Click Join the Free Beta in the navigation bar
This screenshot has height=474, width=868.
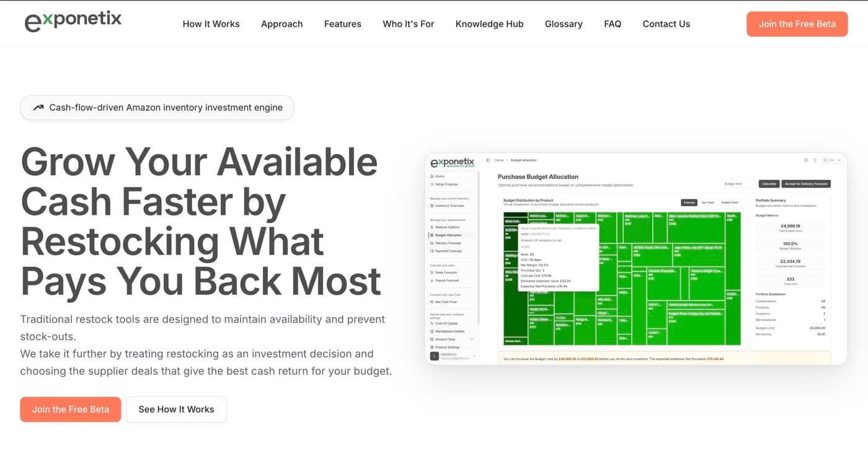[x=797, y=24]
